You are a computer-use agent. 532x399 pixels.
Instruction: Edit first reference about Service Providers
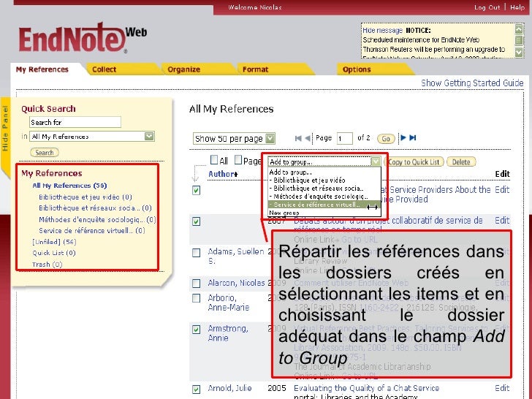[502, 190]
